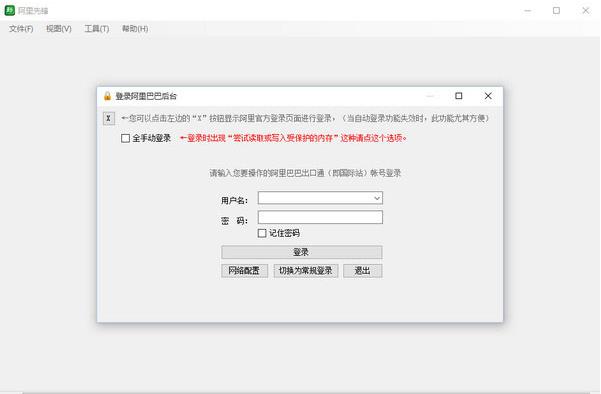Screen dimensions: 601x394
Task: Open the 文件(F) menu
Action: (21, 29)
